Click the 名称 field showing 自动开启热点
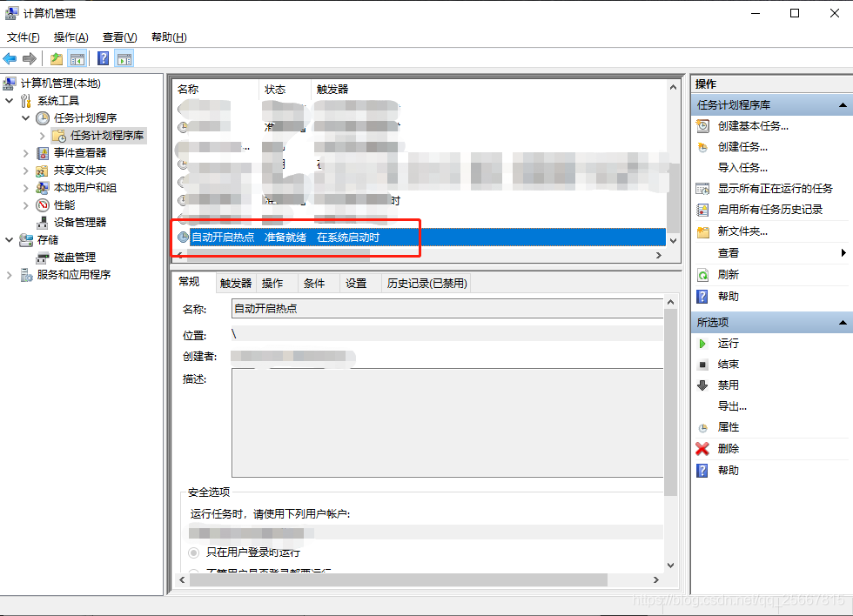Screen dimensions: 853x616 point(447,309)
